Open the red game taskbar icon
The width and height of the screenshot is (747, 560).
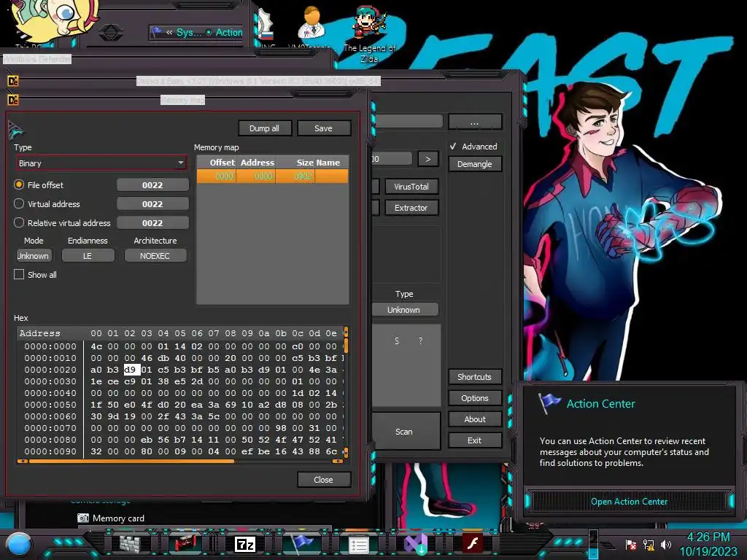point(185,543)
